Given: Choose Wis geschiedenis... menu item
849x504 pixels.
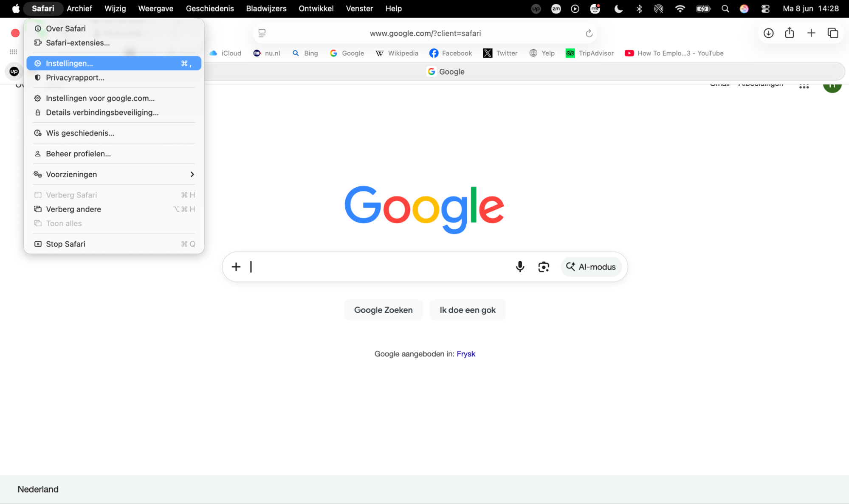Looking at the screenshot, I should [x=114, y=133].
